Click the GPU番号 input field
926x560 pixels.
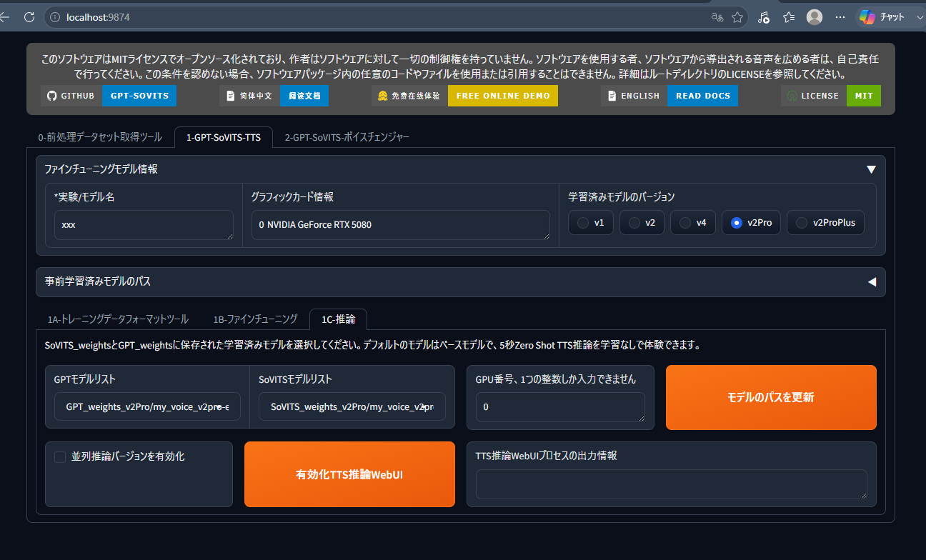pos(560,407)
